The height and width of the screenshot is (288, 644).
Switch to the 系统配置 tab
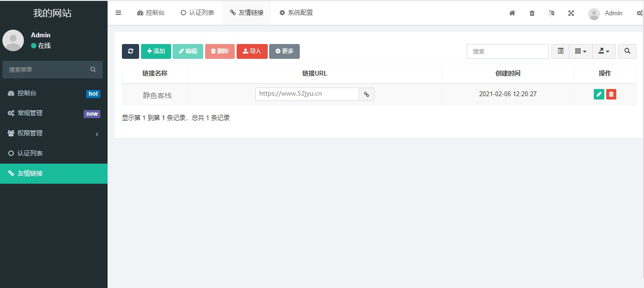(x=296, y=13)
